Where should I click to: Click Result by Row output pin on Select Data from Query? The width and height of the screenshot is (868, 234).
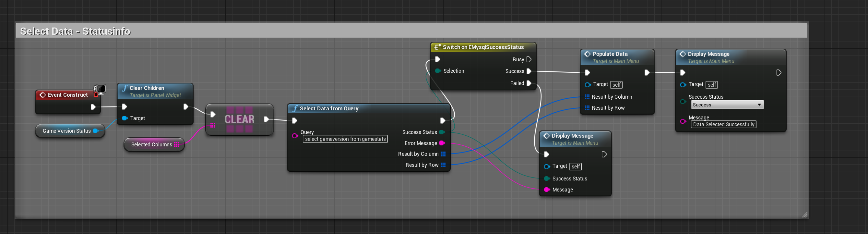pyautogui.click(x=443, y=165)
